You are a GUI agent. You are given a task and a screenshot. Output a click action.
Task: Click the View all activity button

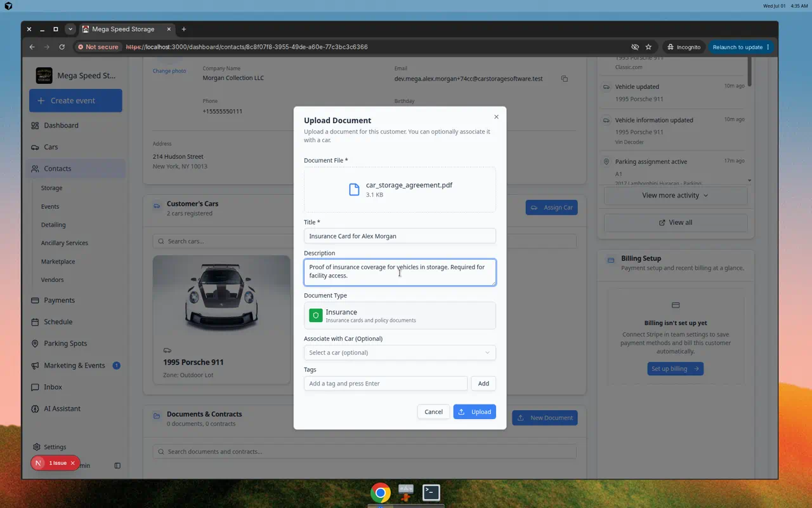(x=676, y=223)
